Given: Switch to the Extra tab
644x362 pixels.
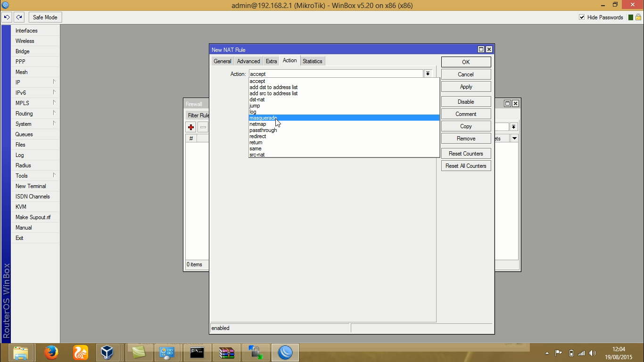Looking at the screenshot, I should click(272, 61).
